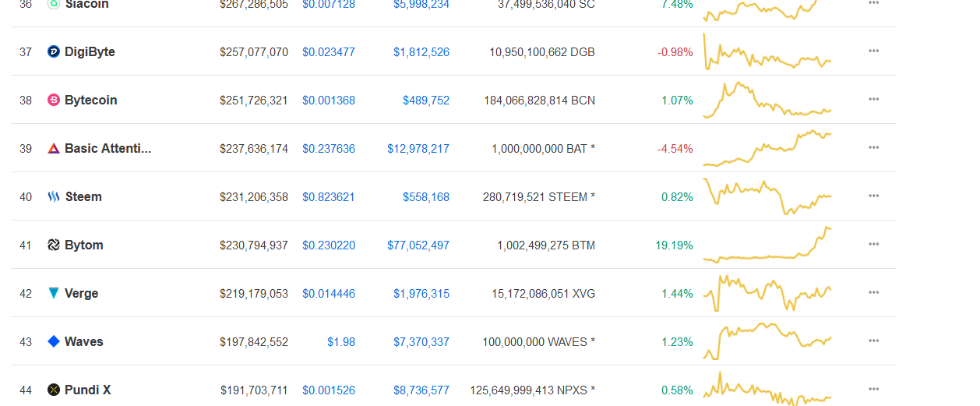Open the Basic Attenti... coin page
This screenshot has height=406, width=980.
tap(108, 149)
